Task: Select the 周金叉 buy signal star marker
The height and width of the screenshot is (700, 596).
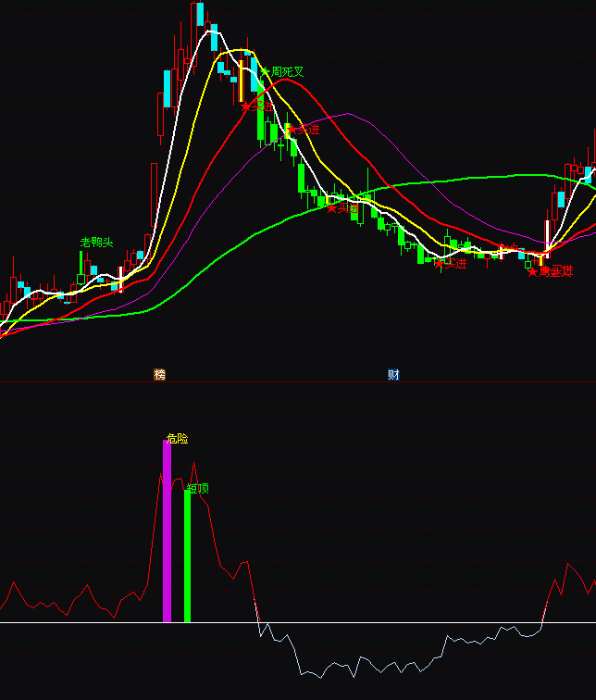Action: pyautogui.click(x=532, y=272)
